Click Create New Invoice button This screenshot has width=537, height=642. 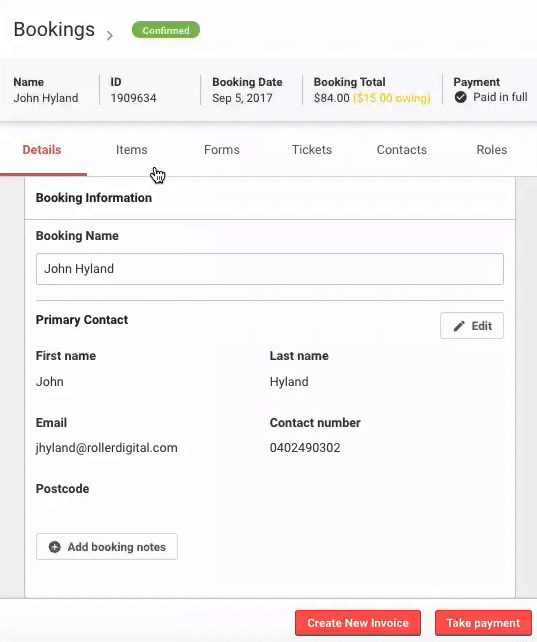click(358, 623)
